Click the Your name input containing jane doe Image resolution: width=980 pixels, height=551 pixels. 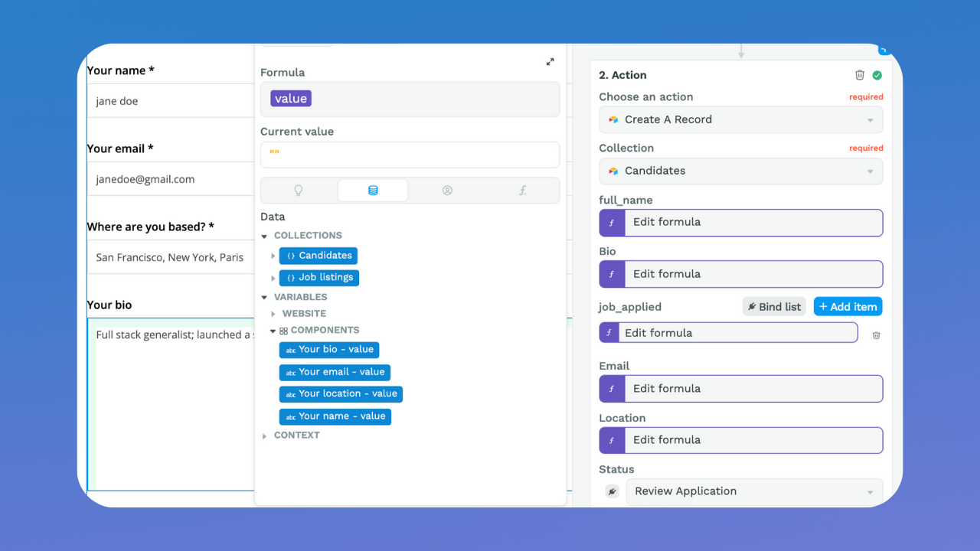tap(170, 100)
